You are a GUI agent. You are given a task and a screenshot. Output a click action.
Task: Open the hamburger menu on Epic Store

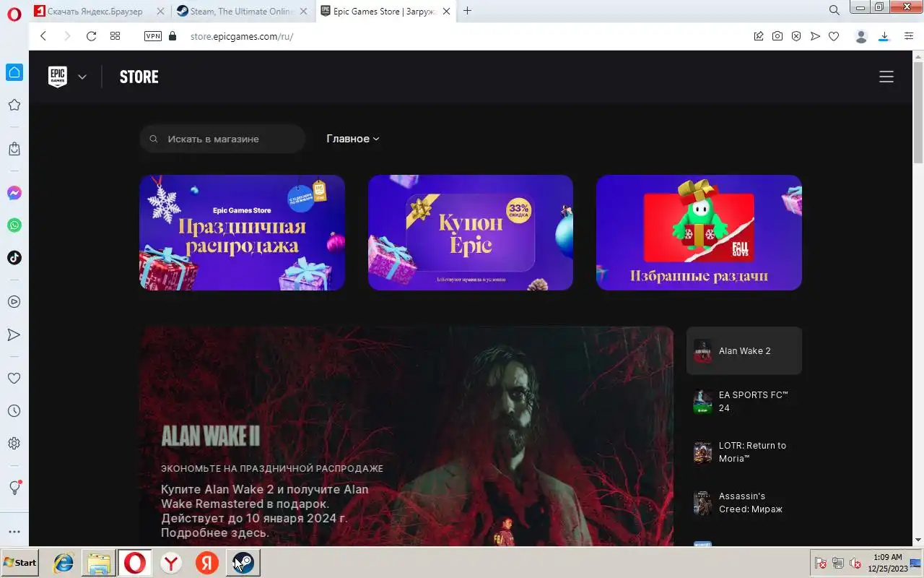(886, 77)
